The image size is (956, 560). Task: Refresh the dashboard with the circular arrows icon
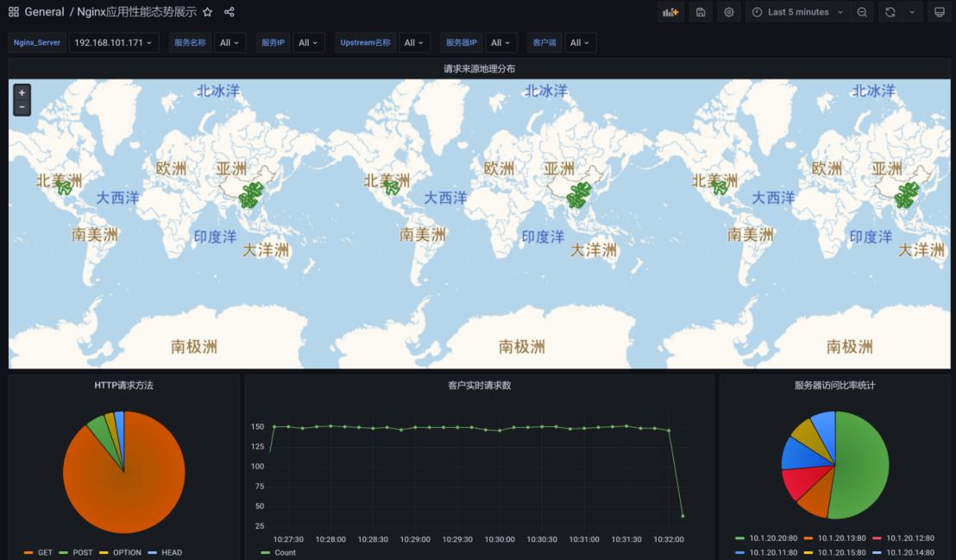click(890, 12)
